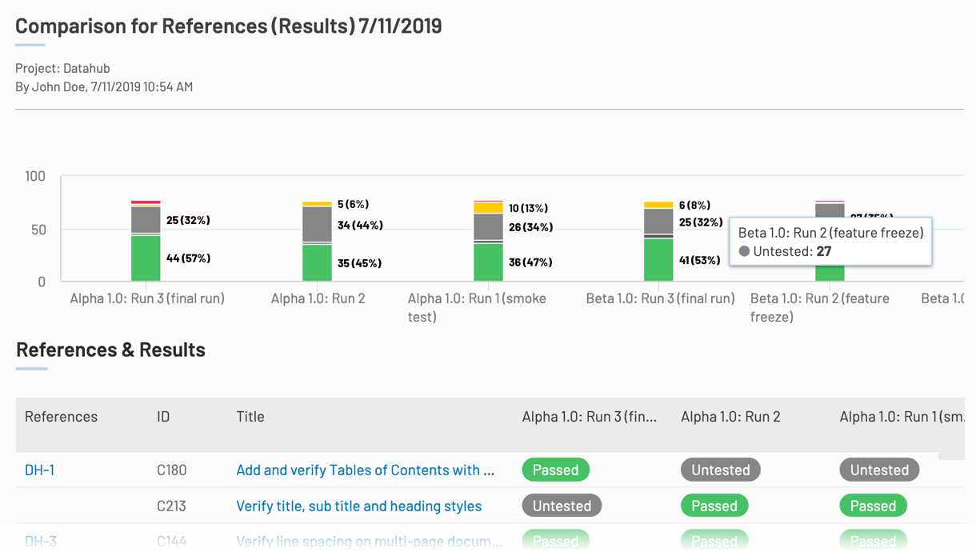Click the Passed badge in the C180 row
Image resolution: width=976 pixels, height=560 pixels.
[555, 470]
